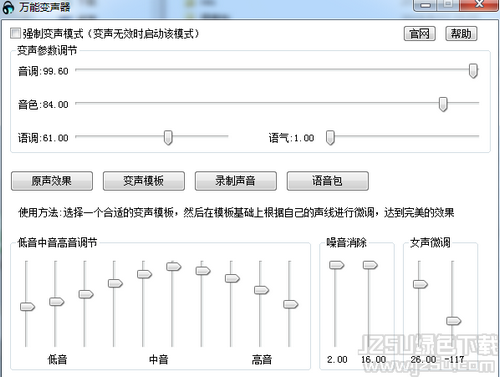Click the eighth equalizer band slider handle
This screenshot has width=500, height=377.
pos(232,278)
